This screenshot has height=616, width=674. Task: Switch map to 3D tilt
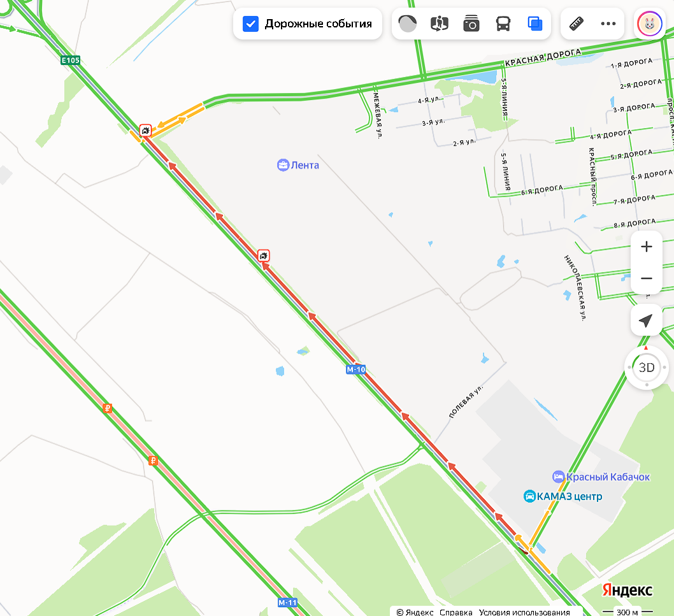(647, 368)
